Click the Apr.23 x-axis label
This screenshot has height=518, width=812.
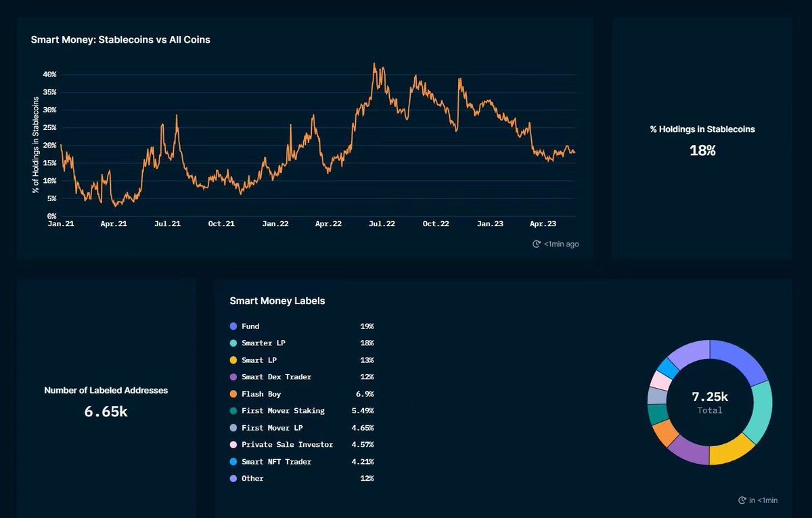pyautogui.click(x=543, y=223)
